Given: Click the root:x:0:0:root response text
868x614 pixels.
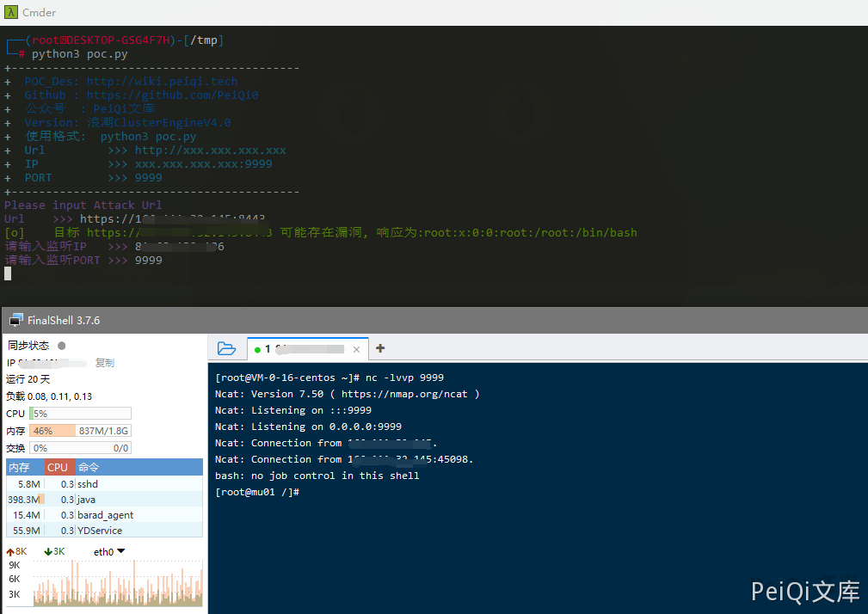Looking at the screenshot, I should click(530, 233).
